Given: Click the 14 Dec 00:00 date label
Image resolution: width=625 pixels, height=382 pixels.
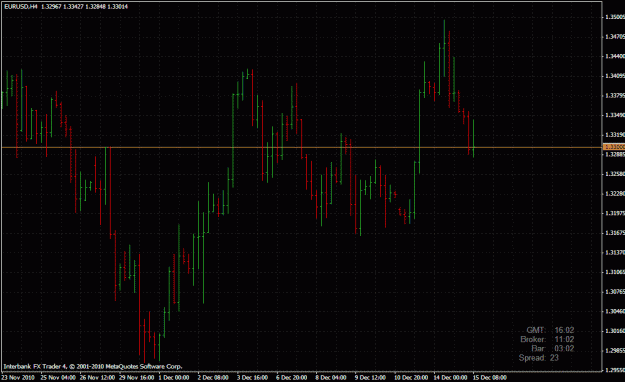Looking at the screenshot, I should pos(450,377).
